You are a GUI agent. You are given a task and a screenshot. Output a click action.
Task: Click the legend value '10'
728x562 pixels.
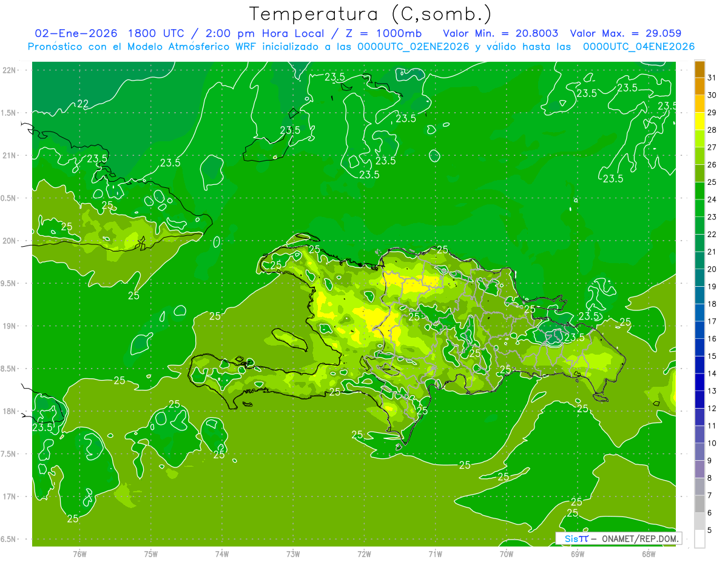[x=712, y=444]
